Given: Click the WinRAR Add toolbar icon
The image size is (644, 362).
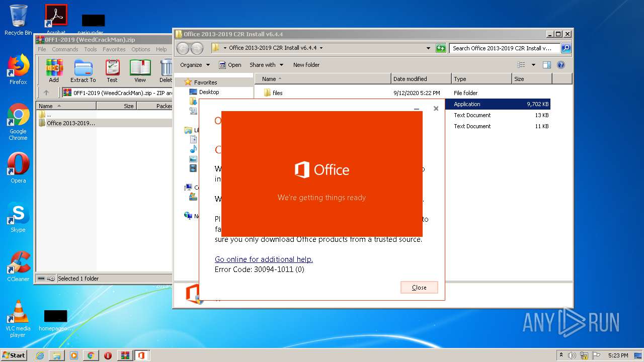Looking at the screenshot, I should pyautogui.click(x=54, y=71).
